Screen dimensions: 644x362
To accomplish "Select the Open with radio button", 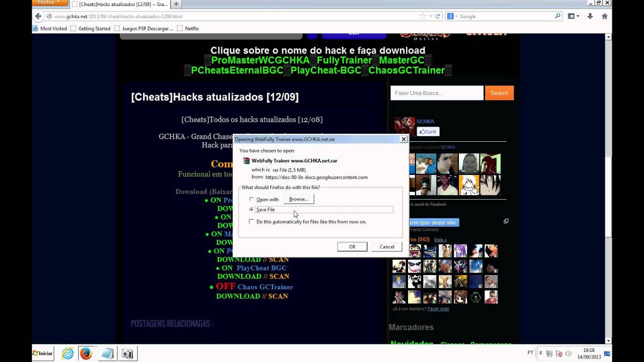I will 252,200.
